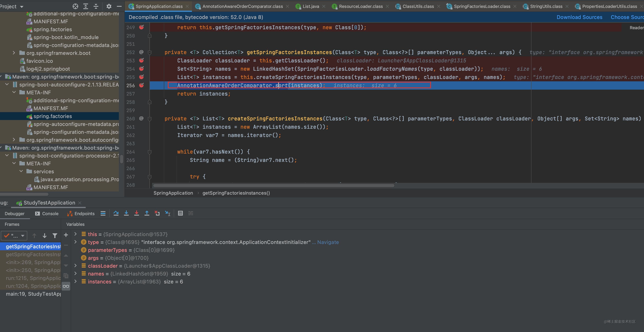Switch to SpringFactoriesLoader.class tab
644x332 pixels.
[482, 6]
